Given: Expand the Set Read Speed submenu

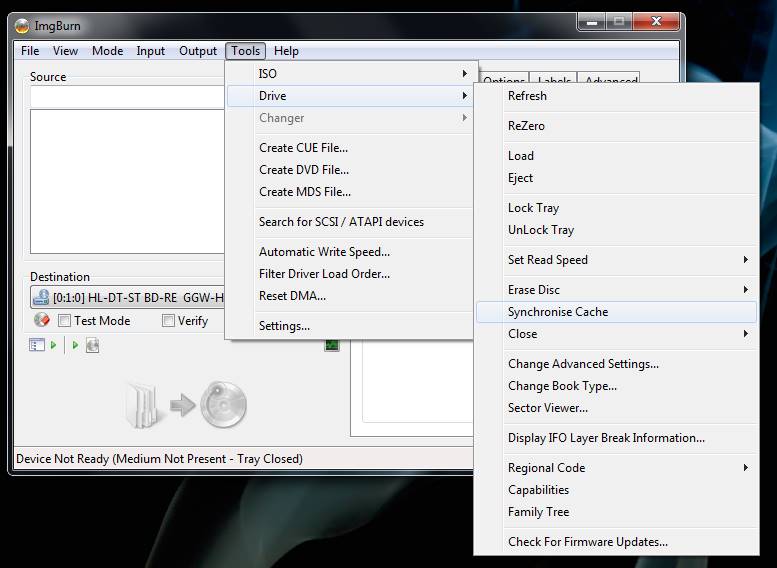Looking at the screenshot, I should (x=616, y=260).
